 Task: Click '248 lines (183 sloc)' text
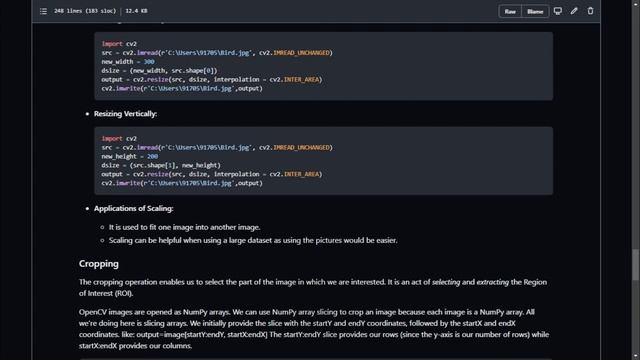[x=85, y=11]
